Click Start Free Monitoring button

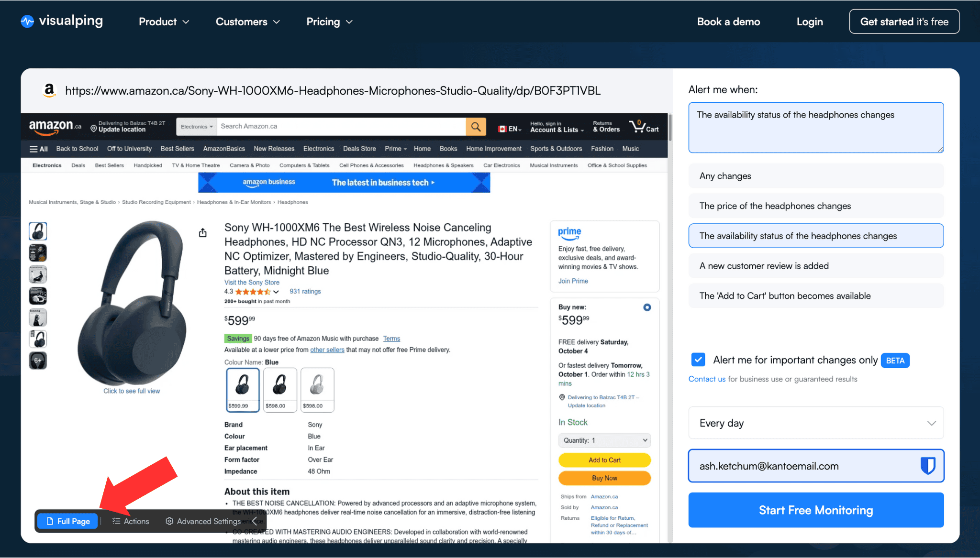[816, 510]
